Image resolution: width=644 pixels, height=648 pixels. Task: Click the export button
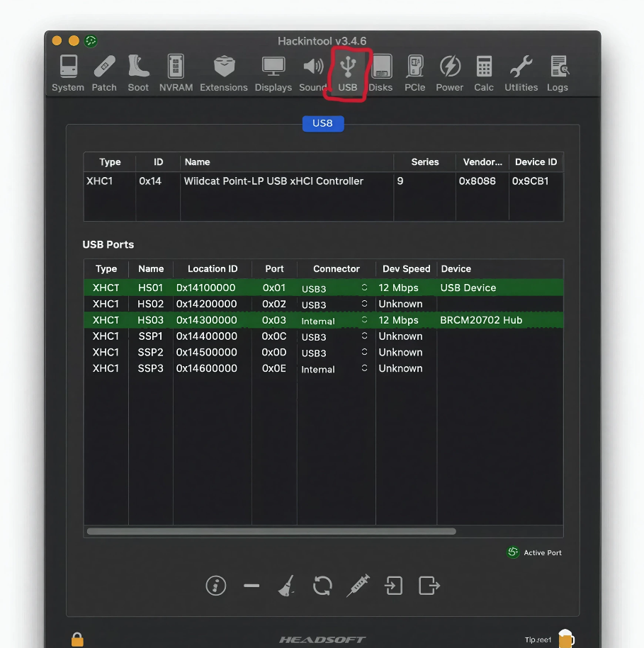coord(429,586)
